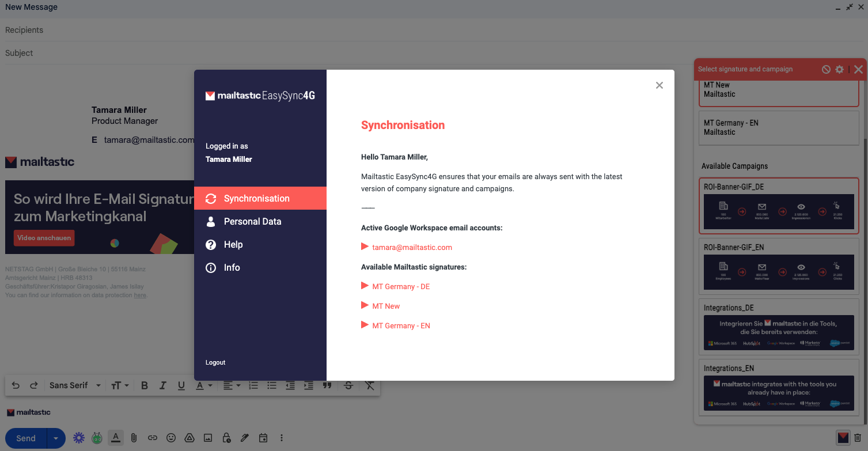Image resolution: width=868 pixels, height=451 pixels.
Task: Select the Integrations_DE campaign
Action: pos(779,327)
